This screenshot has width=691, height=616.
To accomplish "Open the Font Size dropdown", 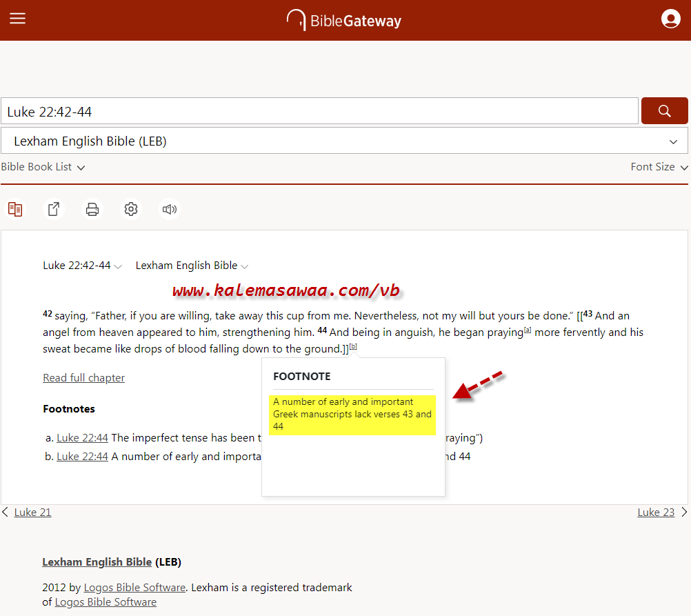I will pos(659,167).
